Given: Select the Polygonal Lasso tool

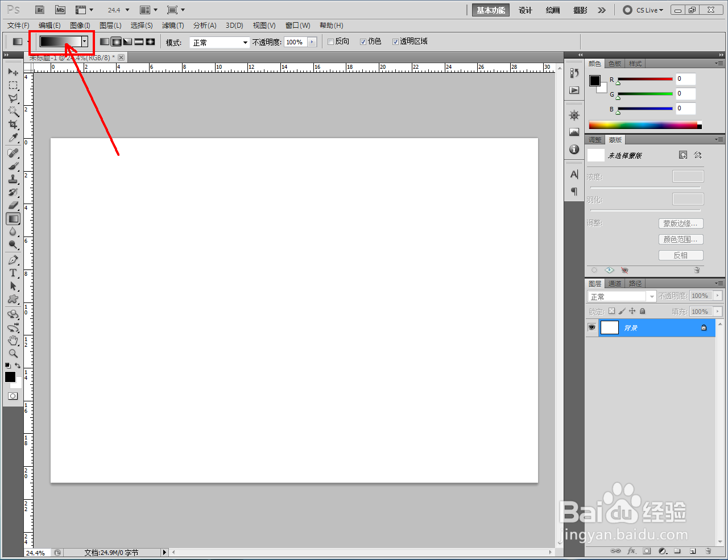Looking at the screenshot, I should pos(13,98).
